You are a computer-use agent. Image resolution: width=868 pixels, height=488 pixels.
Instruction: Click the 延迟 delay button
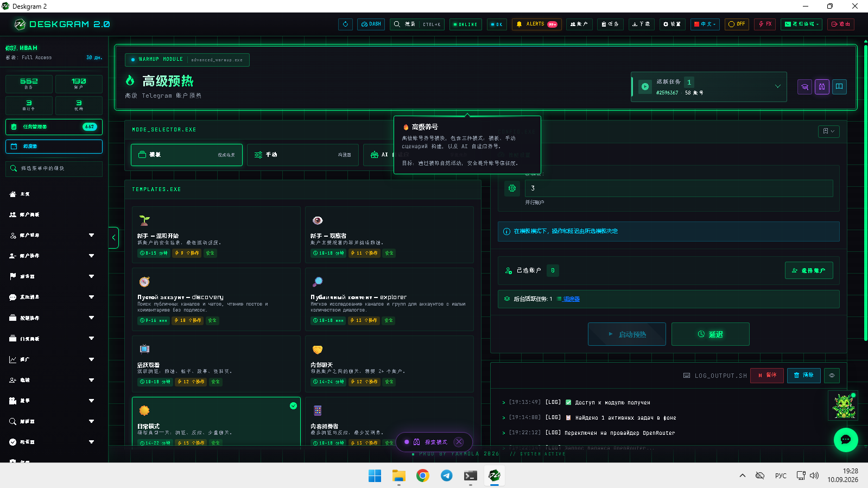[710, 334]
